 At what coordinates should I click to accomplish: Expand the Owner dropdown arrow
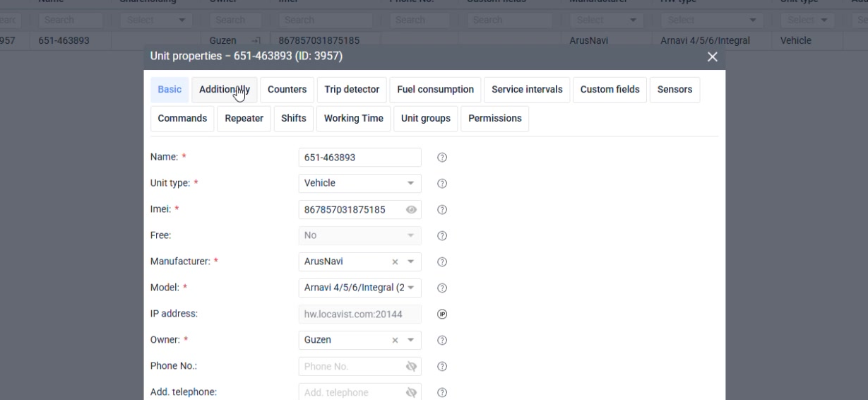410,341
